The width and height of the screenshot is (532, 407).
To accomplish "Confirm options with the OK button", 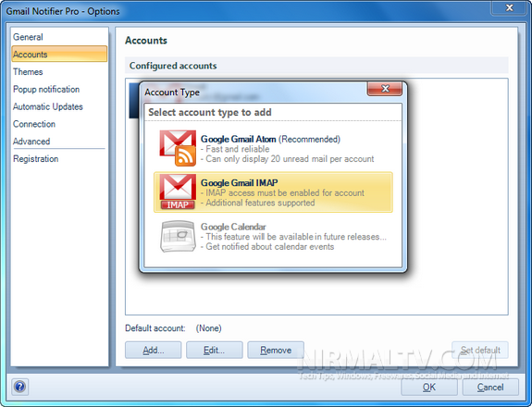I will [x=429, y=387].
